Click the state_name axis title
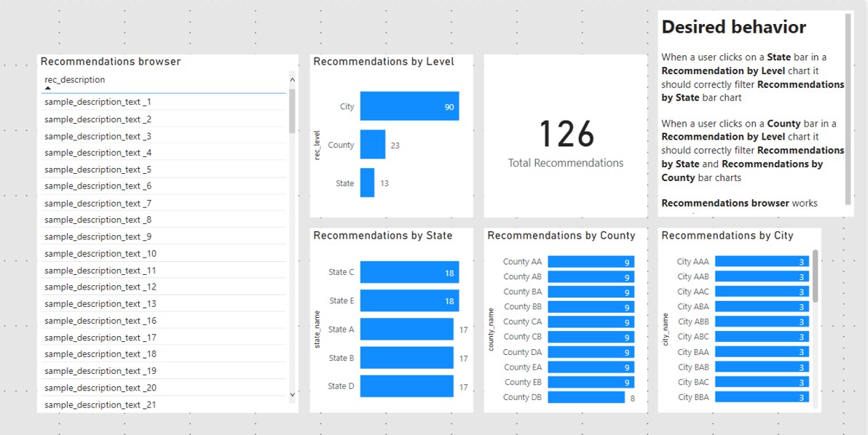Viewport: 868px width, 435px height. (317, 329)
